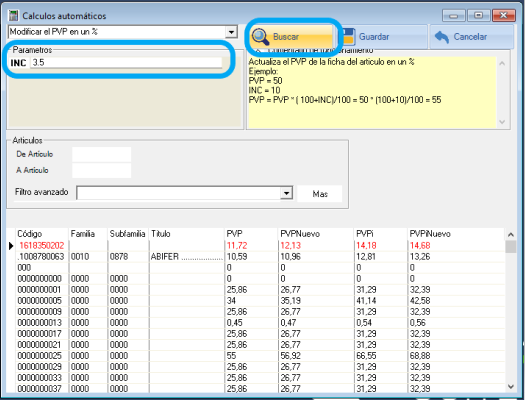Focus the De Articulo input field
This screenshot has height=400, width=525.
pos(101,154)
